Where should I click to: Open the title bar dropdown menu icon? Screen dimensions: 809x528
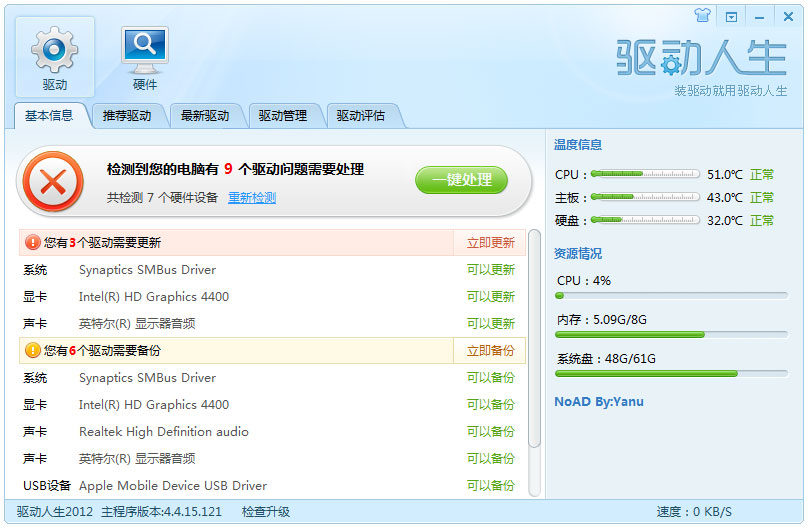[x=731, y=17]
